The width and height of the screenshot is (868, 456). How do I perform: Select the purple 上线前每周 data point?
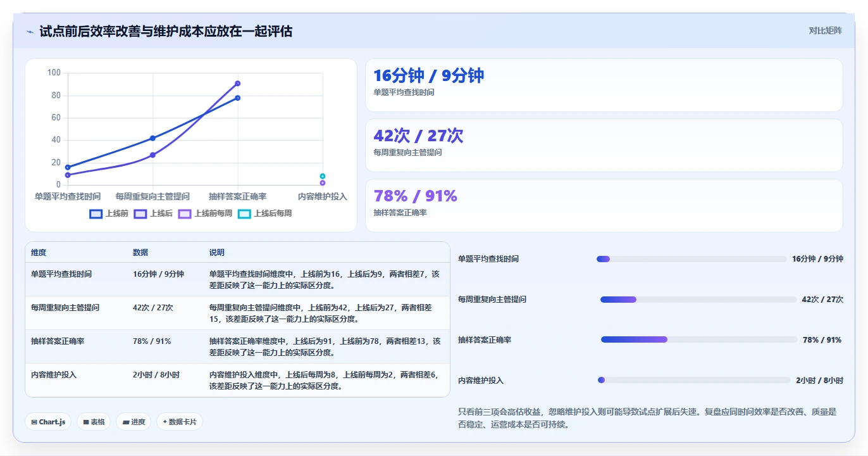(x=323, y=183)
